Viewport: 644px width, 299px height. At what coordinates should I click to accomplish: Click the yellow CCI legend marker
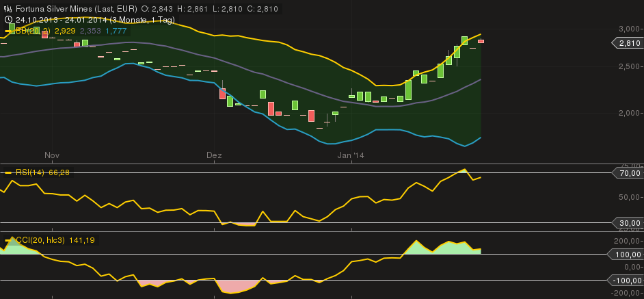click(10, 240)
